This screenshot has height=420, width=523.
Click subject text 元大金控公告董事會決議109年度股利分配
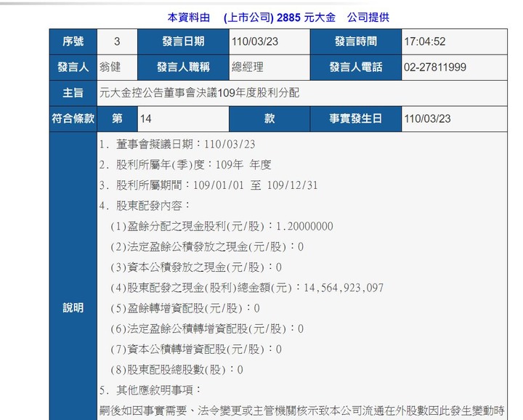tap(199, 93)
